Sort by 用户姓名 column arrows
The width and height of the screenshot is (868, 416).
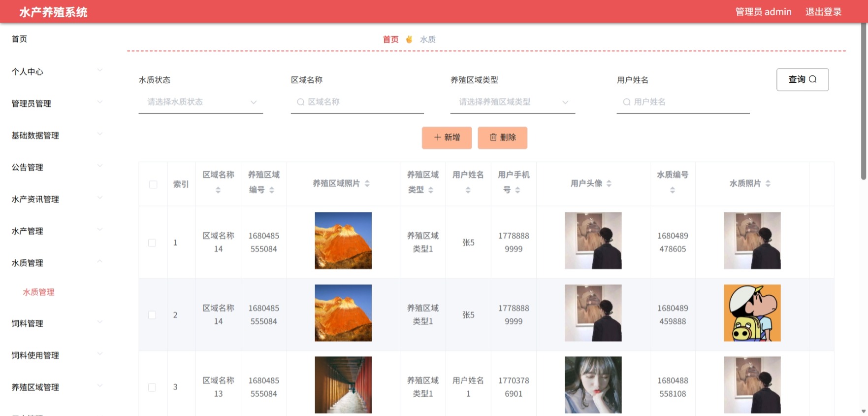468,190
